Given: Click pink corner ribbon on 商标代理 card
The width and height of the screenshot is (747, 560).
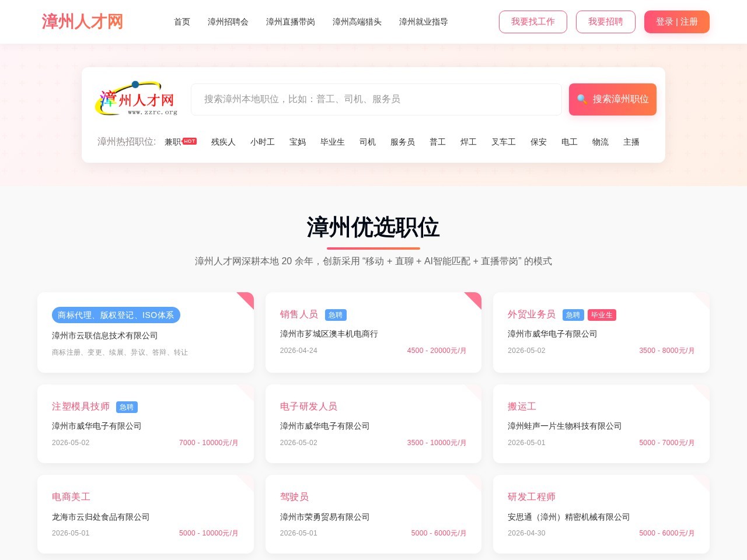Looking at the screenshot, I should [247, 298].
